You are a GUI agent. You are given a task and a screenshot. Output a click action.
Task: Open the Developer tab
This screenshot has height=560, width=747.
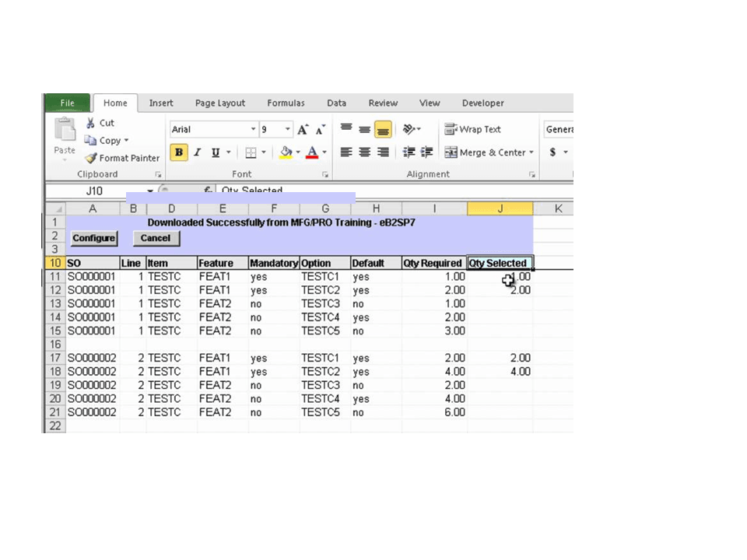tap(482, 103)
